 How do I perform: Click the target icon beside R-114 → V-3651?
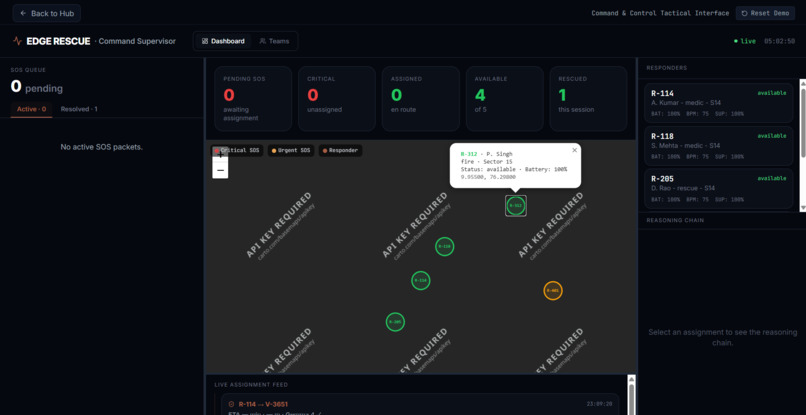point(231,404)
